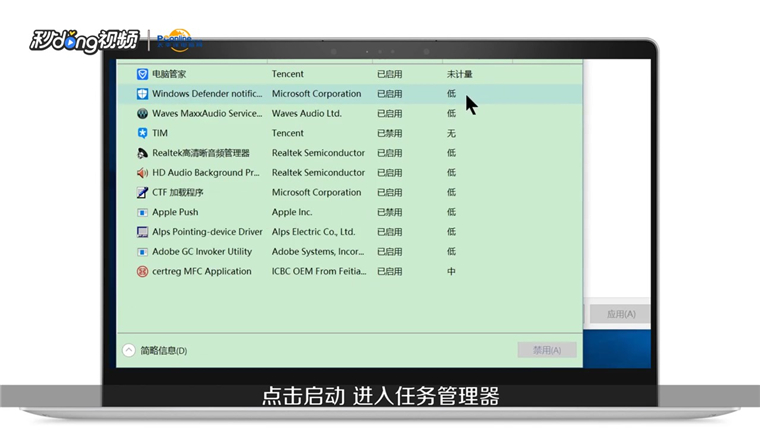Collapse to brief view with 简略信息 arrow
This screenshot has width=760, height=430.
128,350
